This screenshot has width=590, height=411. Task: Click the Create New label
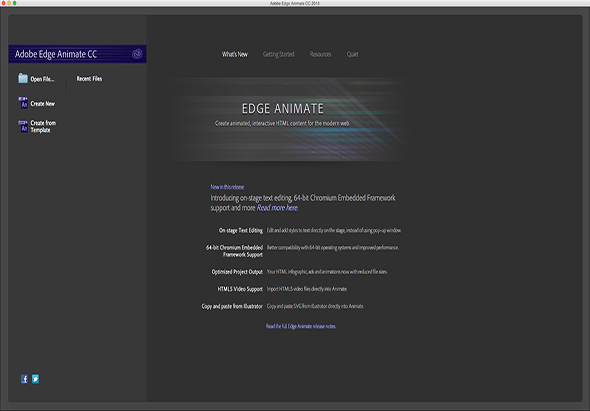point(43,104)
